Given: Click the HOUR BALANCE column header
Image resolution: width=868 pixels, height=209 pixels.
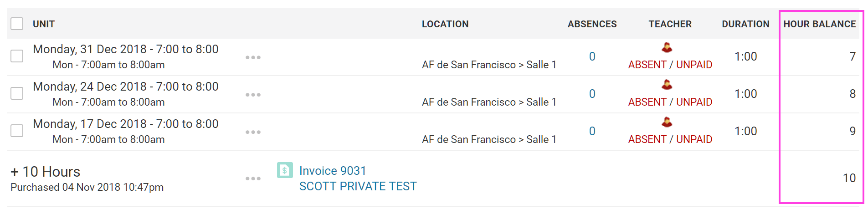Looking at the screenshot, I should click(820, 24).
